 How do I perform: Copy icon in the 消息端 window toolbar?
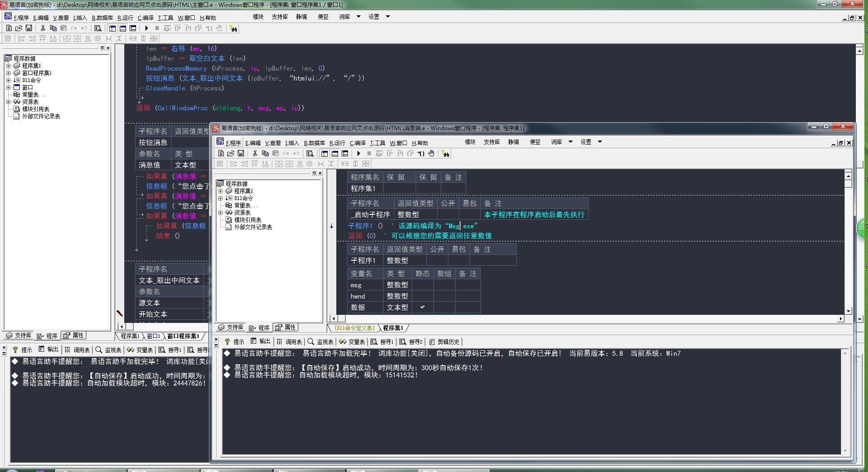pyautogui.click(x=265, y=154)
